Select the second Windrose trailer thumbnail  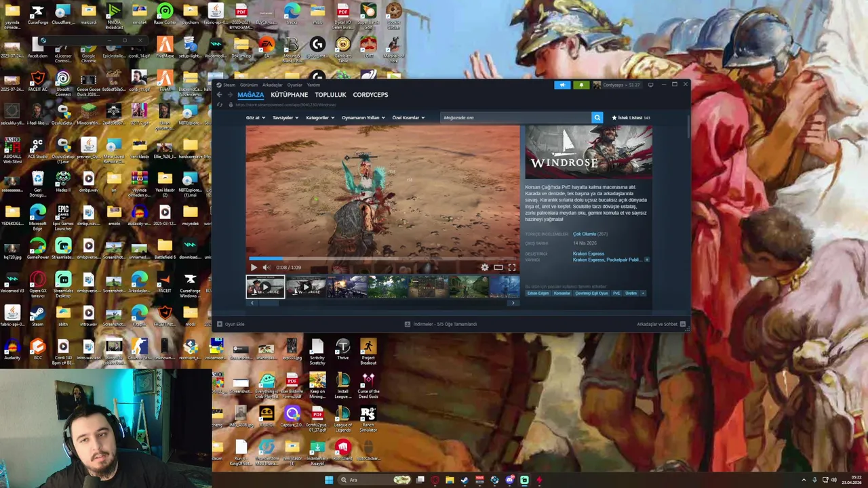pos(306,287)
